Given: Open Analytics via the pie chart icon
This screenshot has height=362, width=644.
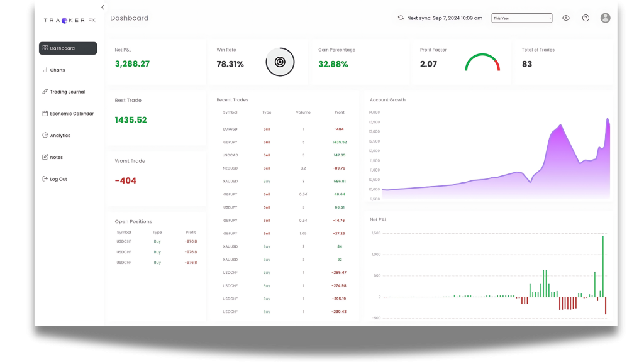Looking at the screenshot, I should pos(45,135).
